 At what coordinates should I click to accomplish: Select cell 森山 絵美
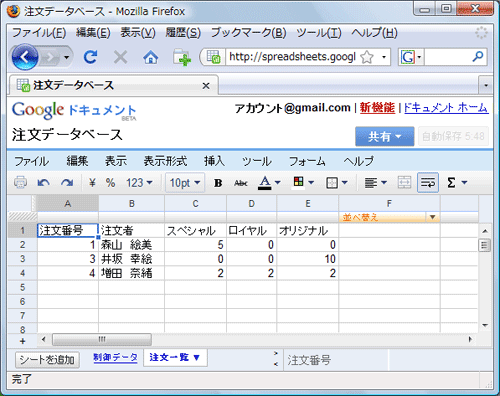point(131,245)
